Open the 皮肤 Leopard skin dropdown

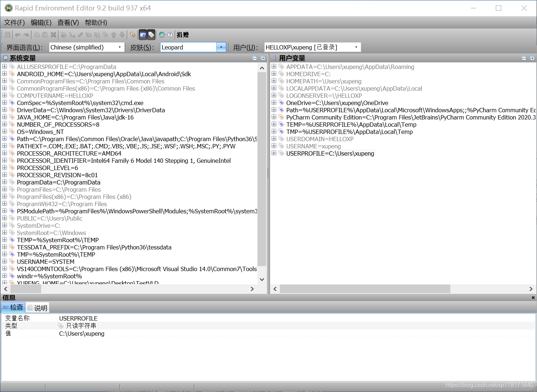193,47
